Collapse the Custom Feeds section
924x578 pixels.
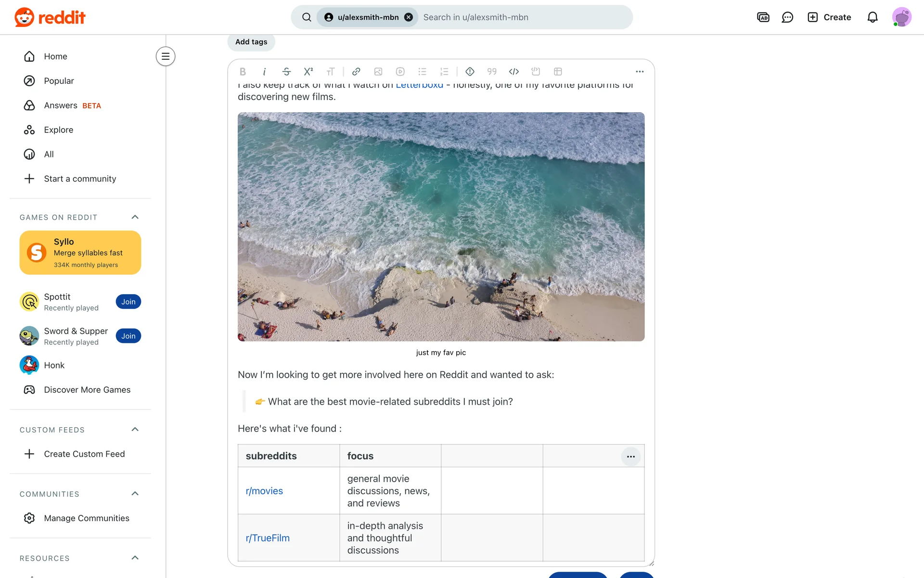click(135, 430)
